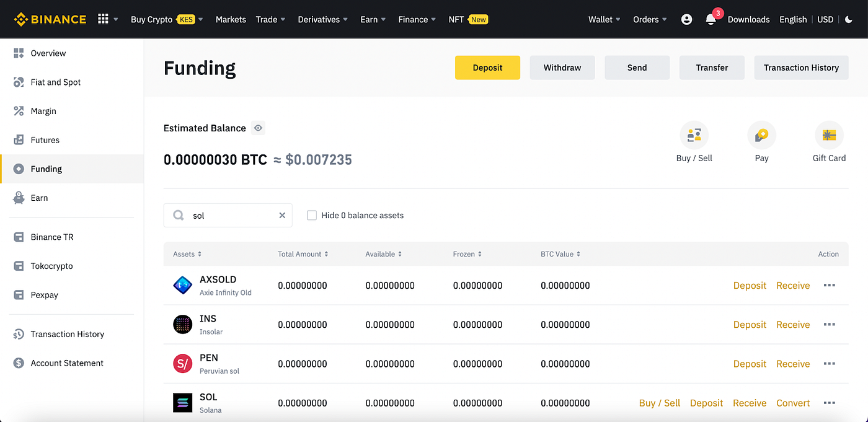Click the Account Statement dollar icon
The width and height of the screenshot is (868, 422).
point(19,363)
